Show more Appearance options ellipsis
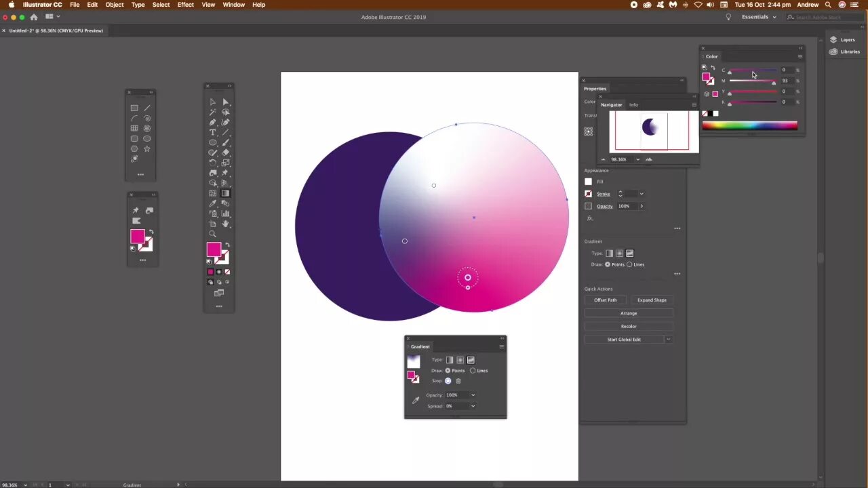The height and width of the screenshot is (488, 868). [677, 228]
